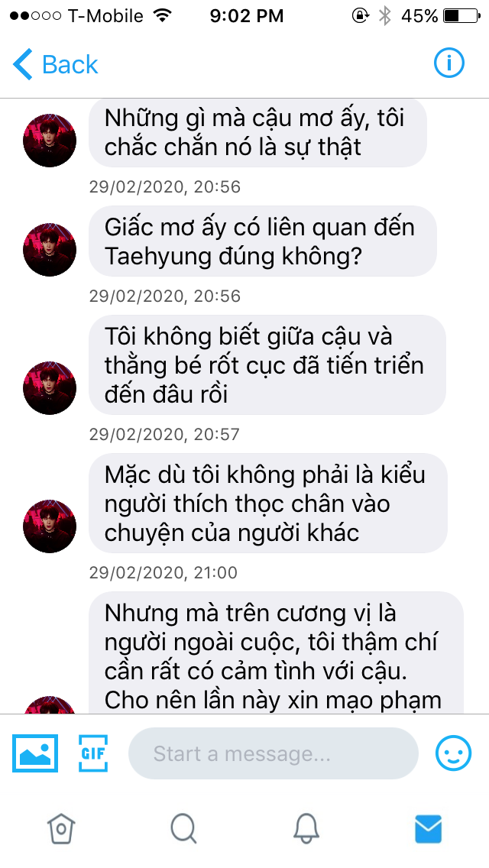The width and height of the screenshot is (489, 868).
Task: Tap avatar beside 'Những gì mà cậu mơ' message
Action: pyautogui.click(x=50, y=141)
